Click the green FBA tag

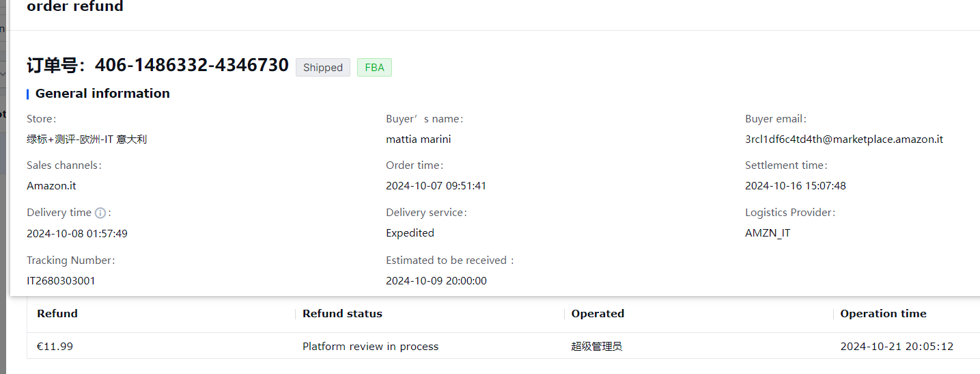[374, 67]
